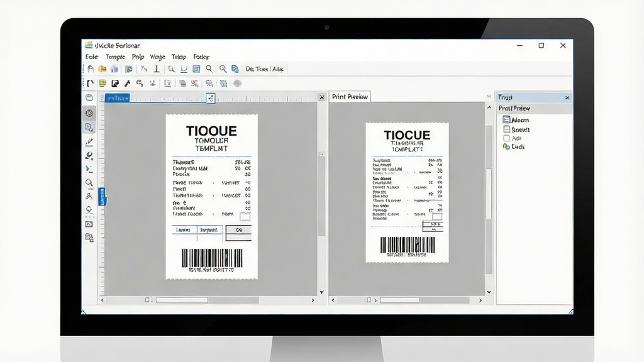Select the green 'Dads' item in side panel
The image size is (644, 362).
(514, 146)
